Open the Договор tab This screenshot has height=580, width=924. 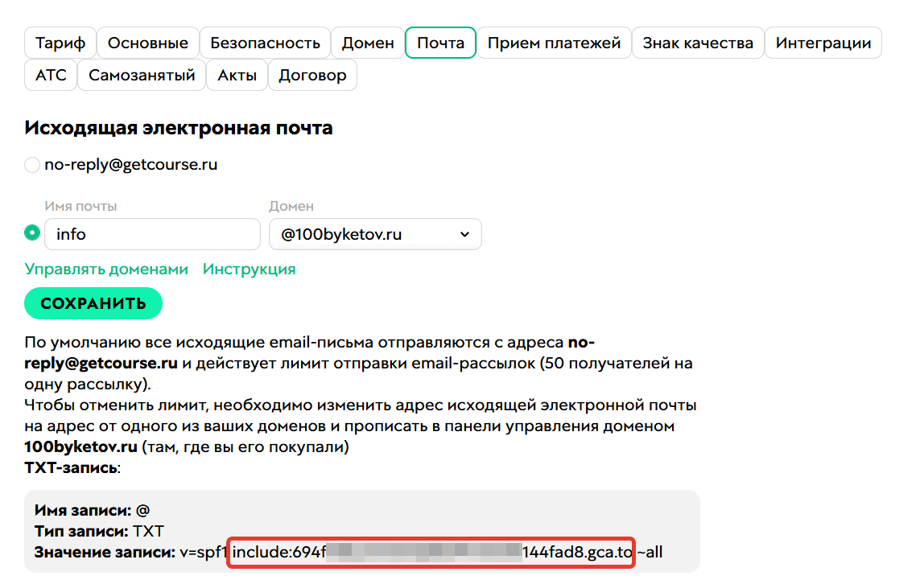point(312,76)
